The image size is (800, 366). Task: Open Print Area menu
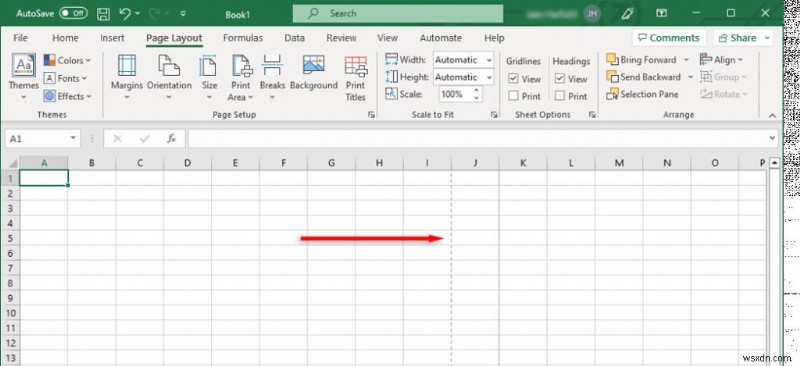[x=240, y=78]
